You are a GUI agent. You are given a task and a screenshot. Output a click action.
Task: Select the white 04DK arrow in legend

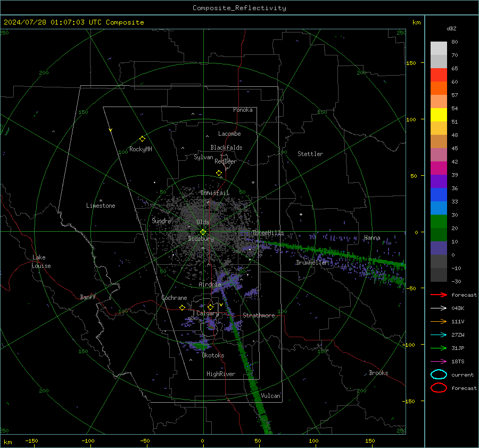(439, 308)
